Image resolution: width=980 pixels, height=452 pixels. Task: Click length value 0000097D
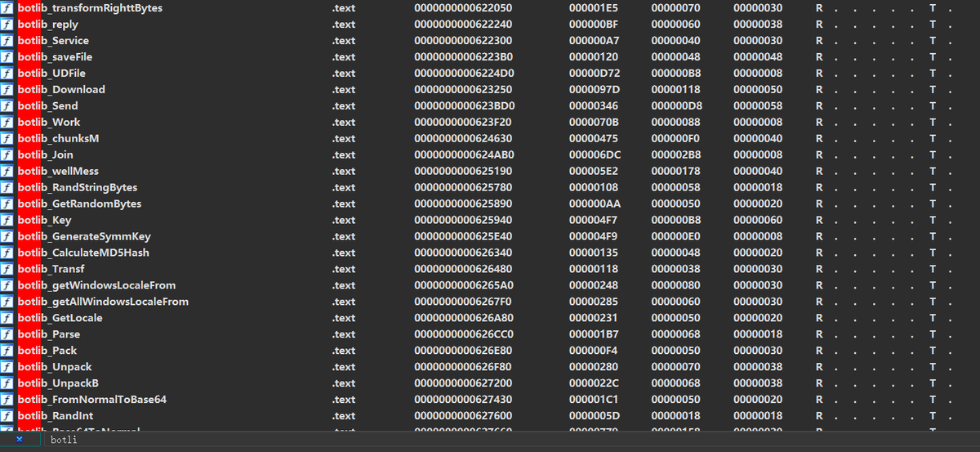(595, 89)
